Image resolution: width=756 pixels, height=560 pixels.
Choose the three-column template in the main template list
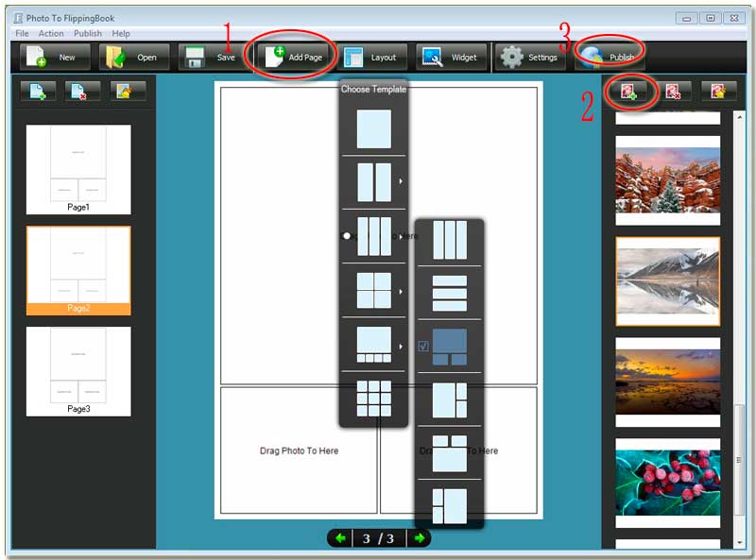click(x=373, y=236)
